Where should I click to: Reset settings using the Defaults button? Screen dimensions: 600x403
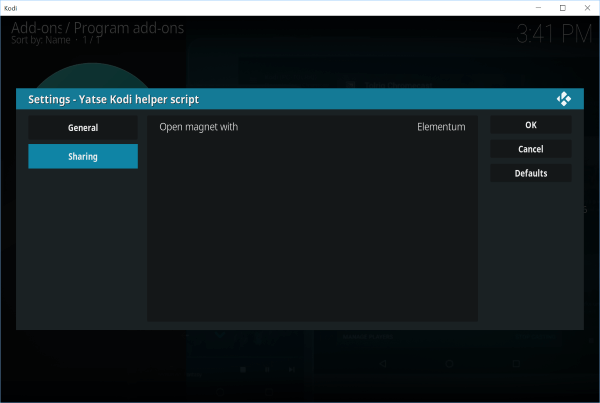(530, 173)
